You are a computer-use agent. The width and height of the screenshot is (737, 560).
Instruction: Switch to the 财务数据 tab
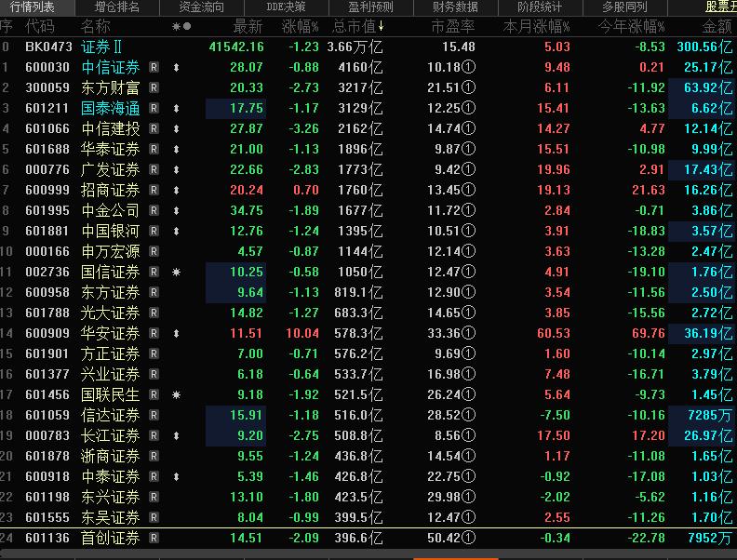455,7
